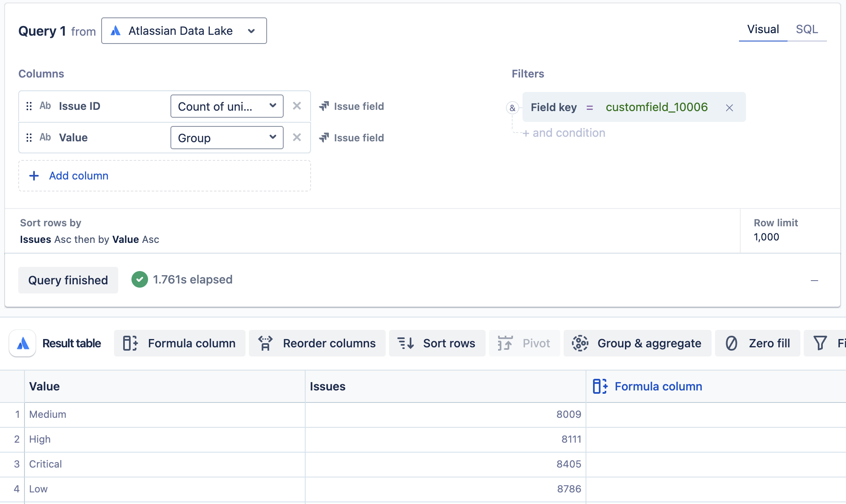Viewport: 846px width, 504px height.
Task: Open the Atlassian Data Lake source dropdown
Action: pos(184,30)
